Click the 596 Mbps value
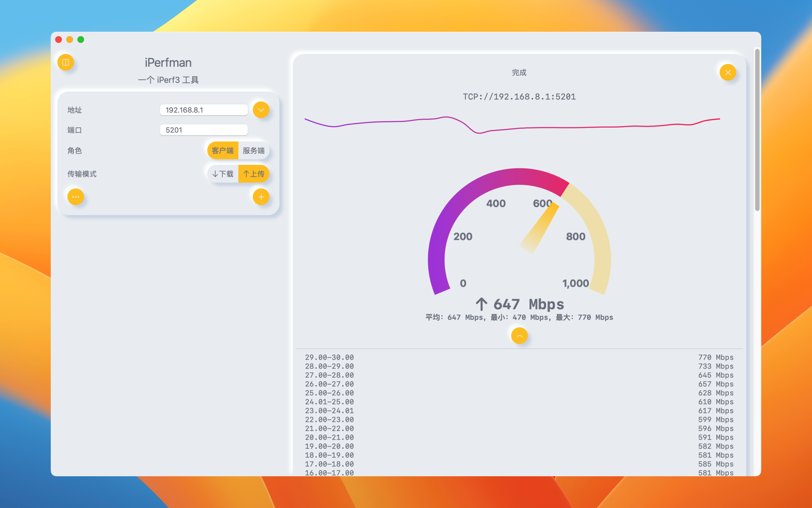This screenshot has width=812, height=508. click(716, 429)
